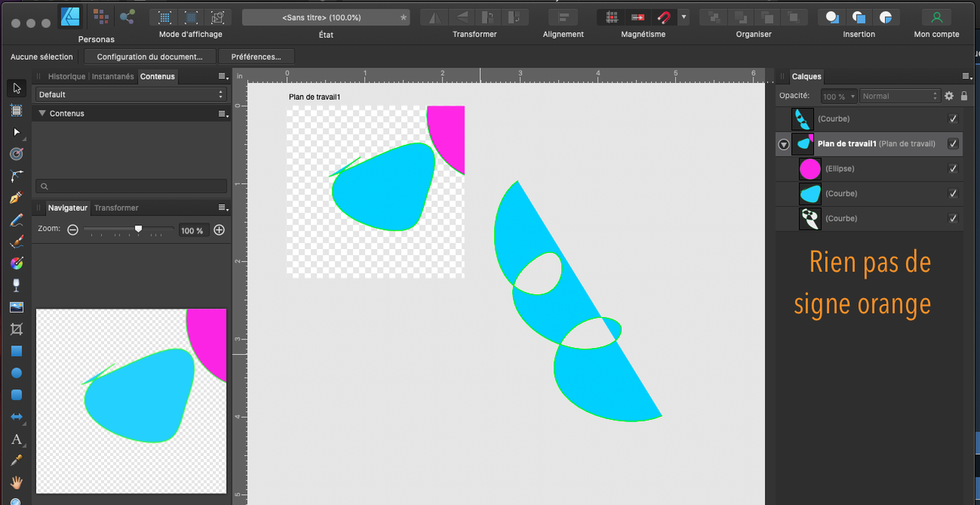Click the Mon compte account icon
This screenshot has width=980, height=505.
(x=936, y=17)
